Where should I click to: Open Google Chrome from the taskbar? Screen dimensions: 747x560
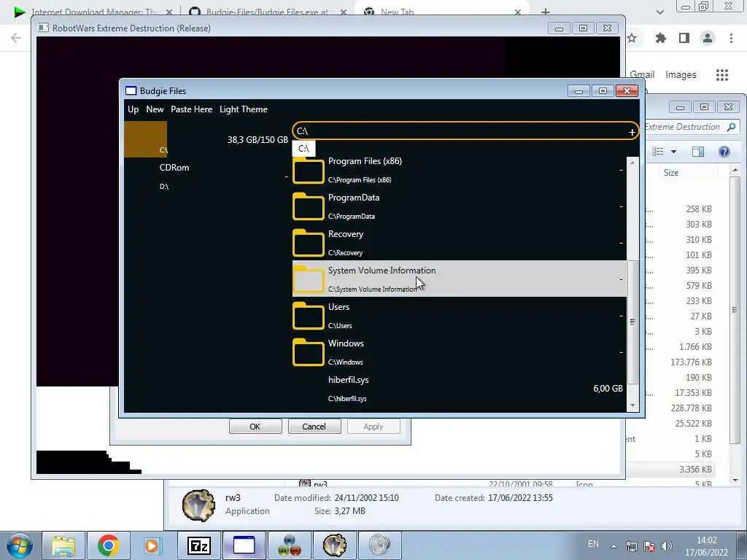point(108,545)
